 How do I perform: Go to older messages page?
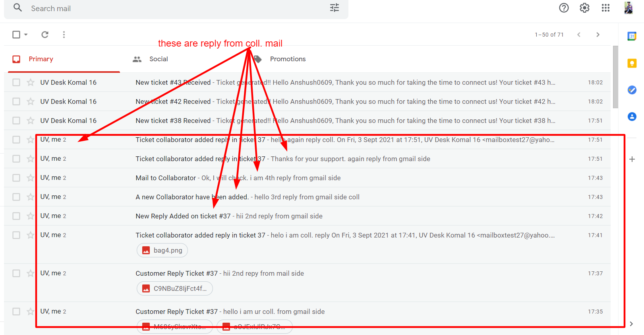click(598, 35)
